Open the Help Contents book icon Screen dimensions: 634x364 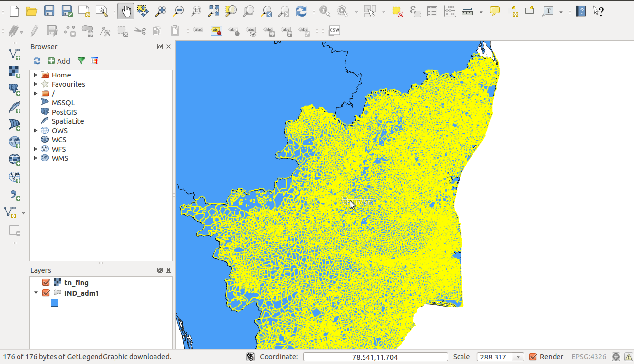(x=580, y=11)
